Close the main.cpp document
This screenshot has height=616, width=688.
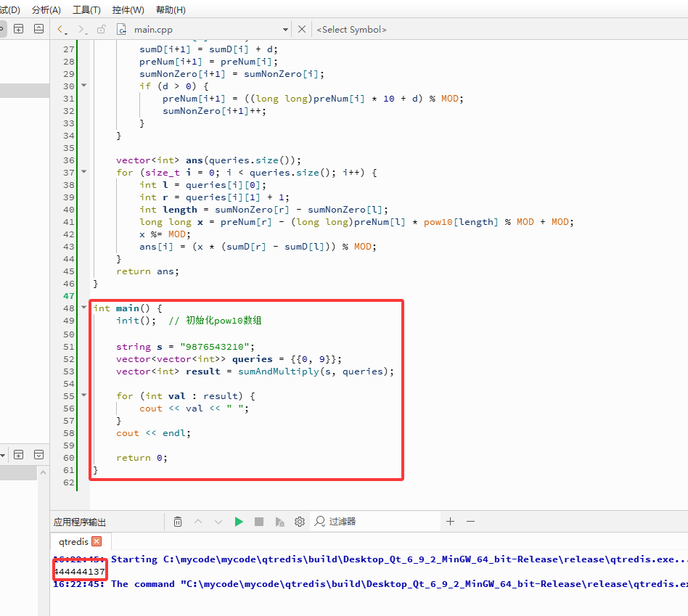click(x=301, y=30)
